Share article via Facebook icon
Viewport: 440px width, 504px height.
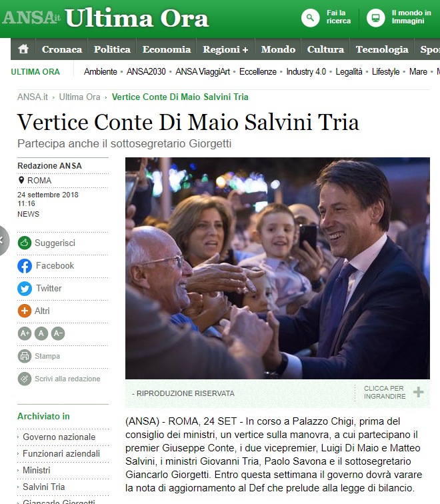[x=25, y=266]
